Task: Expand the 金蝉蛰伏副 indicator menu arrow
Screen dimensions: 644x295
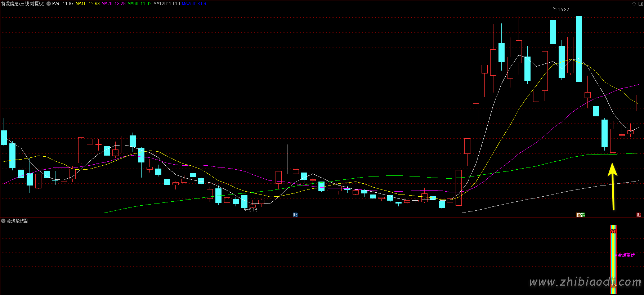Action: point(3,221)
